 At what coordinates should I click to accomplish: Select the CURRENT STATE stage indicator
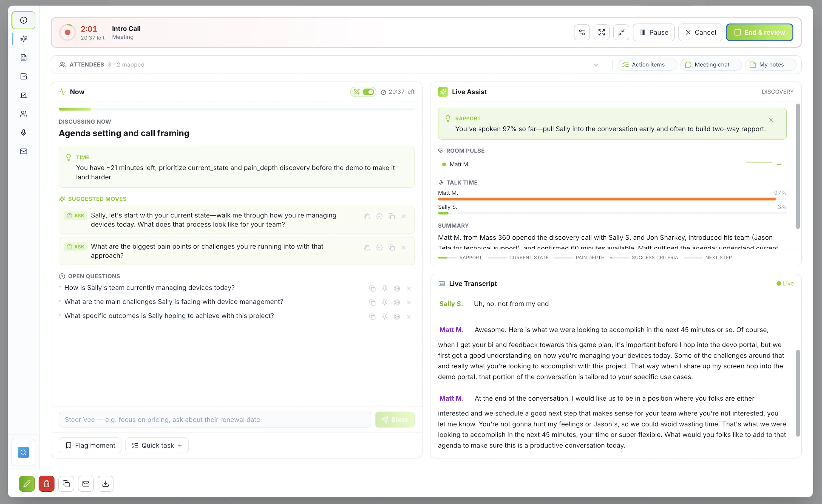coord(518,257)
